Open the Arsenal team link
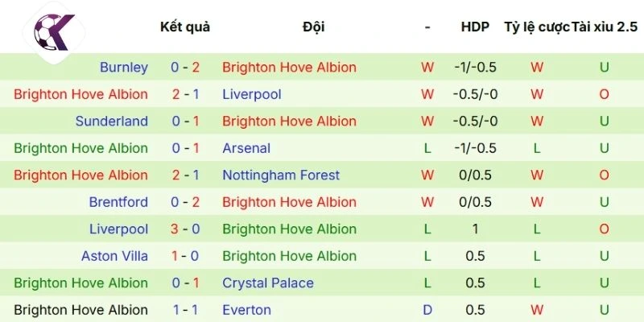 246,148
